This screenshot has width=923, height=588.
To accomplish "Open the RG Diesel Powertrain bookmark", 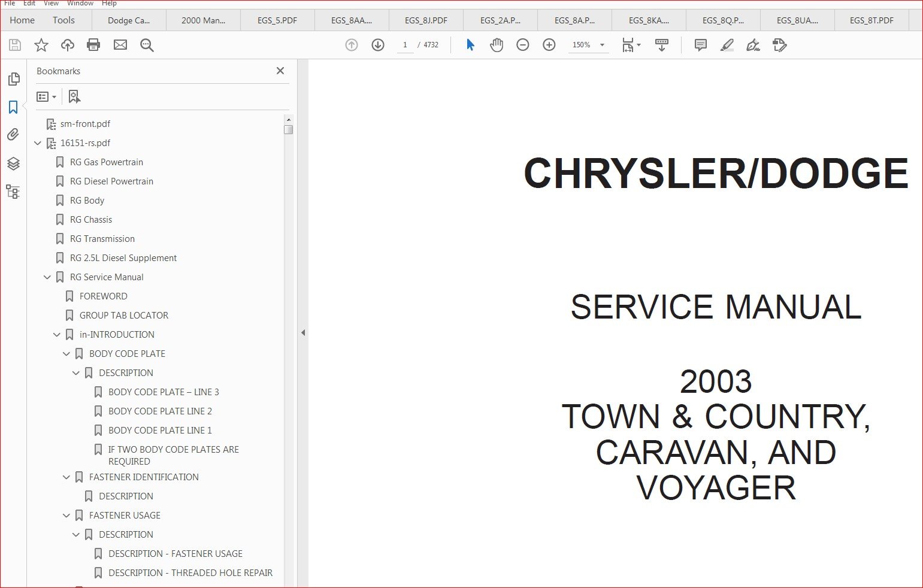I will click(x=111, y=181).
